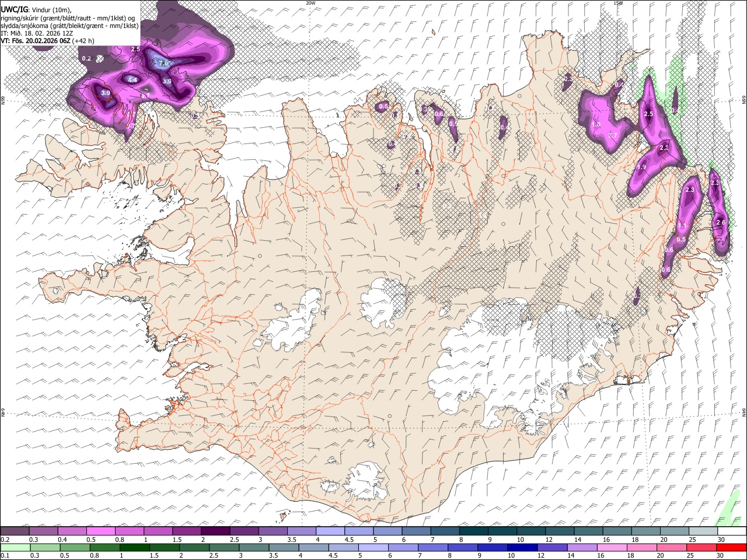The width and height of the screenshot is (747, 560).
Task: Click the light lavender 4 mm snow swatch
Action: (x=330, y=531)
